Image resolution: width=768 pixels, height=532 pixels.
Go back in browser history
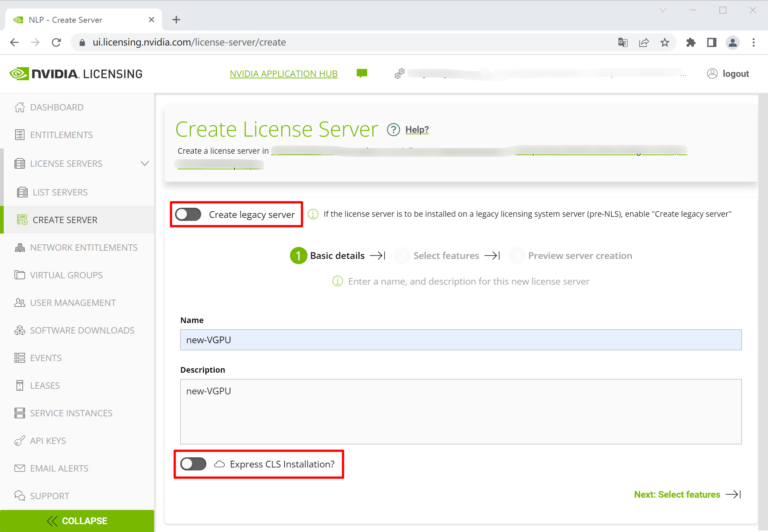click(x=14, y=43)
